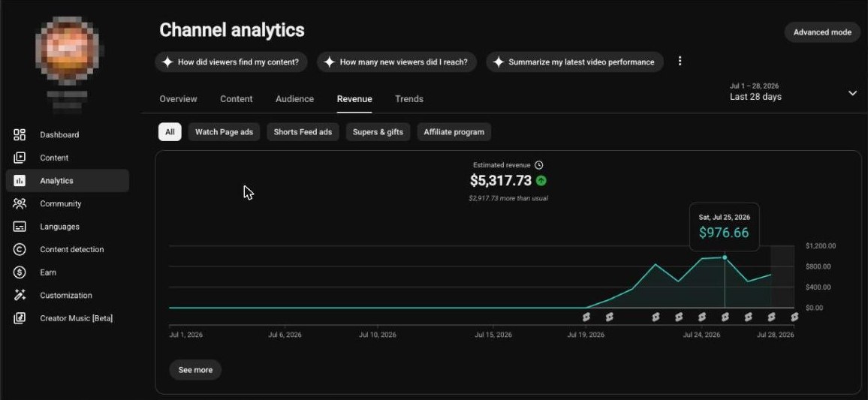Filter by Shorts Feed ads
Screen dimensions: 868x400
point(303,131)
